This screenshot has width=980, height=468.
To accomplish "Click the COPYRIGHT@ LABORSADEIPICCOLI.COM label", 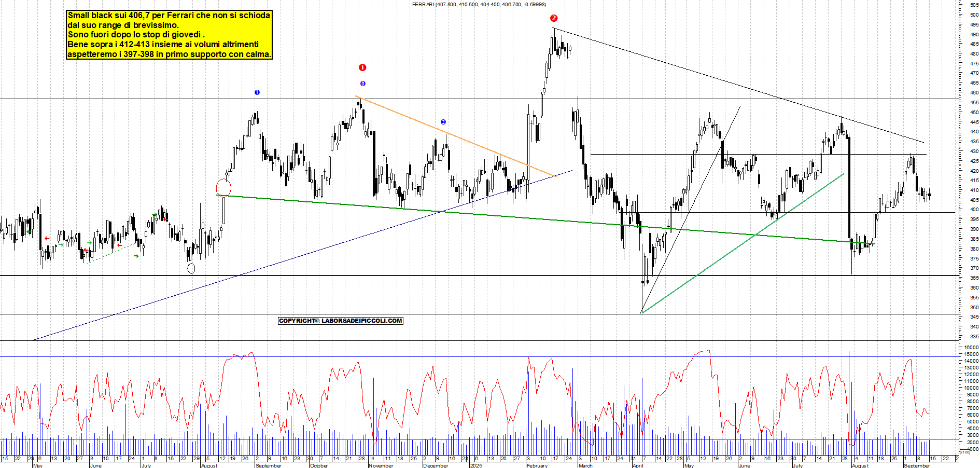I will 341,321.
